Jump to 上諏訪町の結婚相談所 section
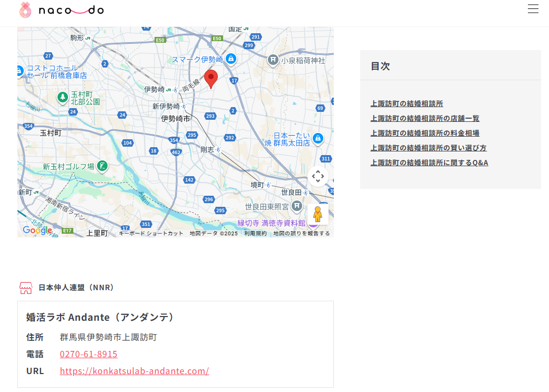Image resolution: width=549 pixels, height=392 pixels. [407, 103]
